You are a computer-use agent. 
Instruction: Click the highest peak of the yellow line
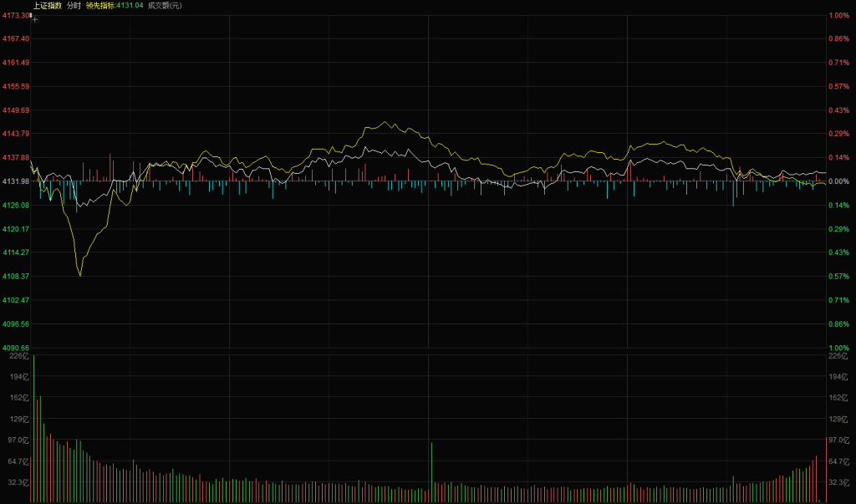point(385,122)
